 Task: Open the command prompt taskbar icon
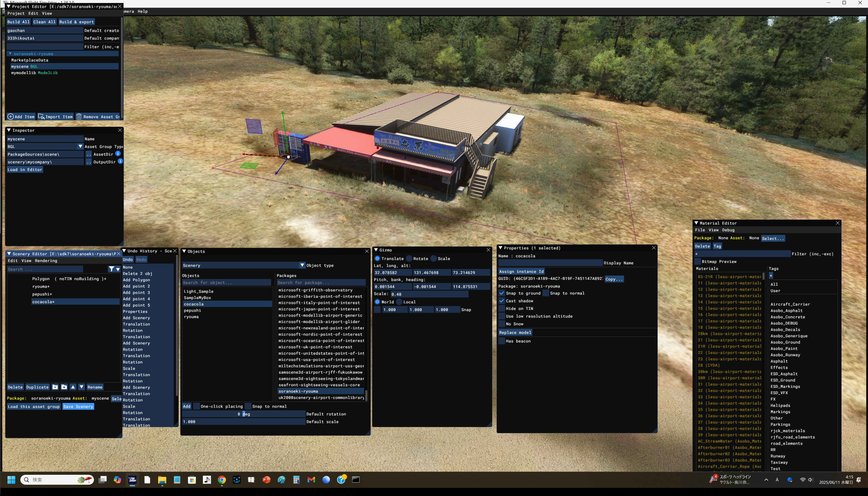tap(356, 480)
